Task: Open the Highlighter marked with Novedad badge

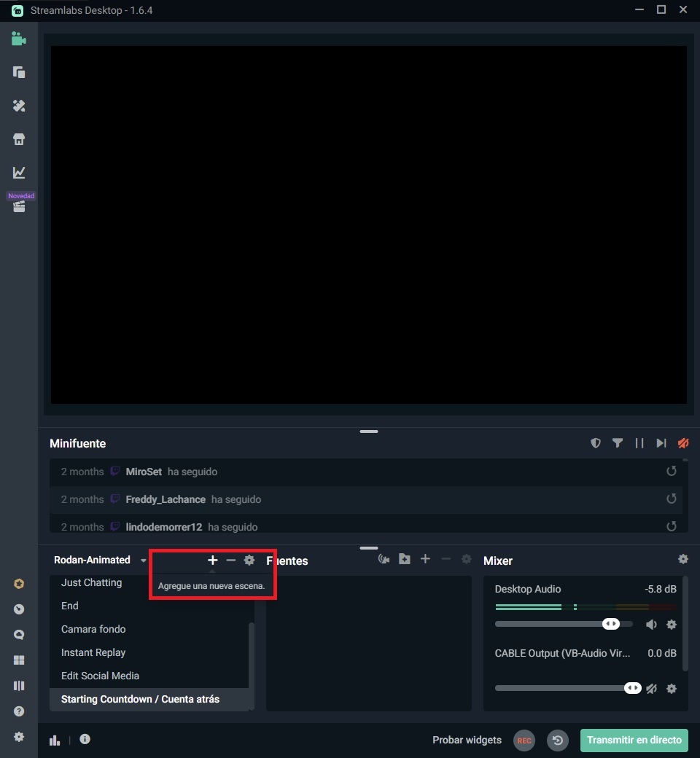Action: point(18,206)
